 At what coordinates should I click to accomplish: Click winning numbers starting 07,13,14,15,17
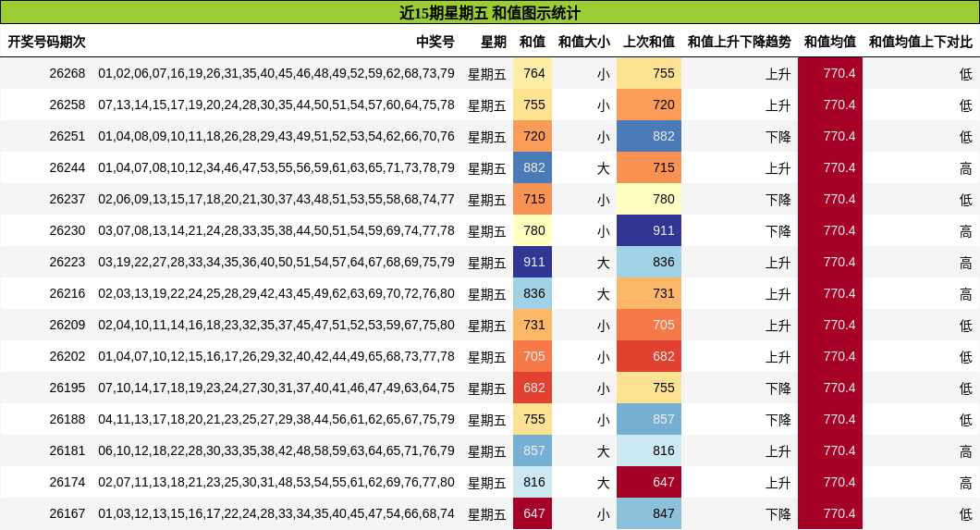[276, 105]
